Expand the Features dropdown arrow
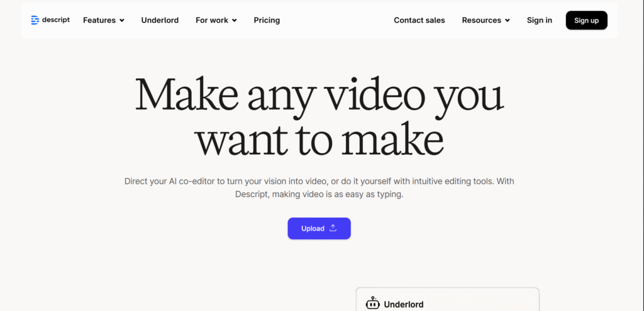The width and height of the screenshot is (644, 311). 122,21
